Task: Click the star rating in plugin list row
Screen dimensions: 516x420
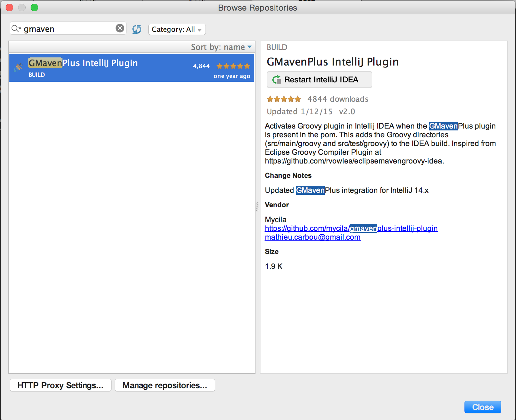Action: (233, 66)
